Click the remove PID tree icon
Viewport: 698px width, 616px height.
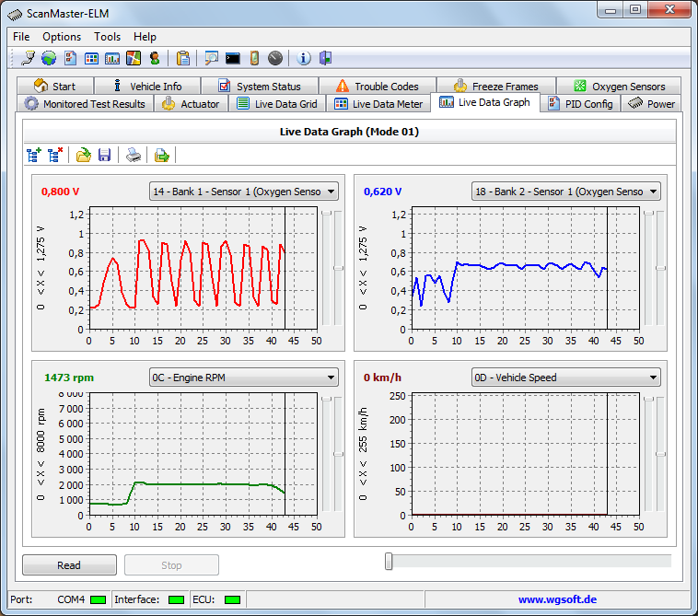pyautogui.click(x=55, y=155)
